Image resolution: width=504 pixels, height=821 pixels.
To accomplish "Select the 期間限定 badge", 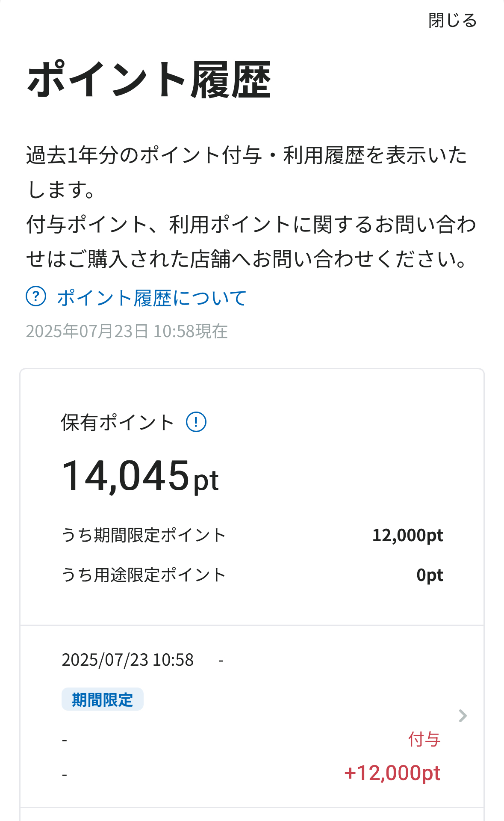I will (x=102, y=700).
